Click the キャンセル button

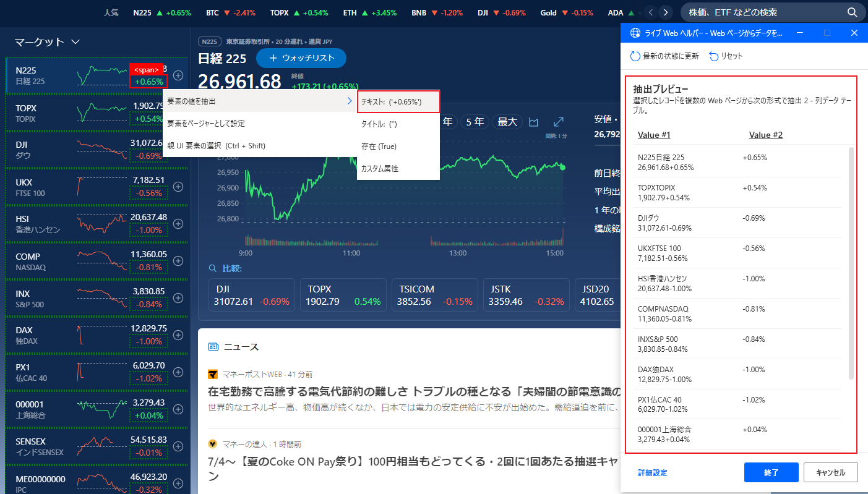[x=831, y=472]
